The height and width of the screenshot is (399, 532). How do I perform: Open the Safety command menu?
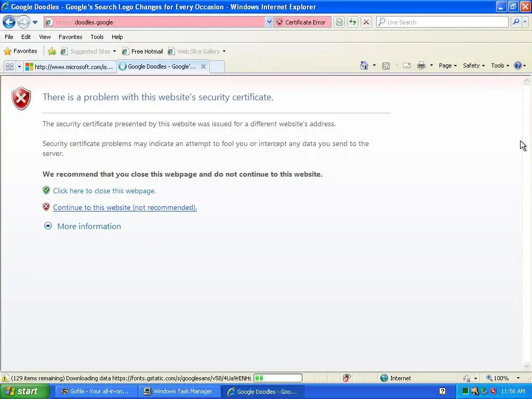pyautogui.click(x=474, y=65)
